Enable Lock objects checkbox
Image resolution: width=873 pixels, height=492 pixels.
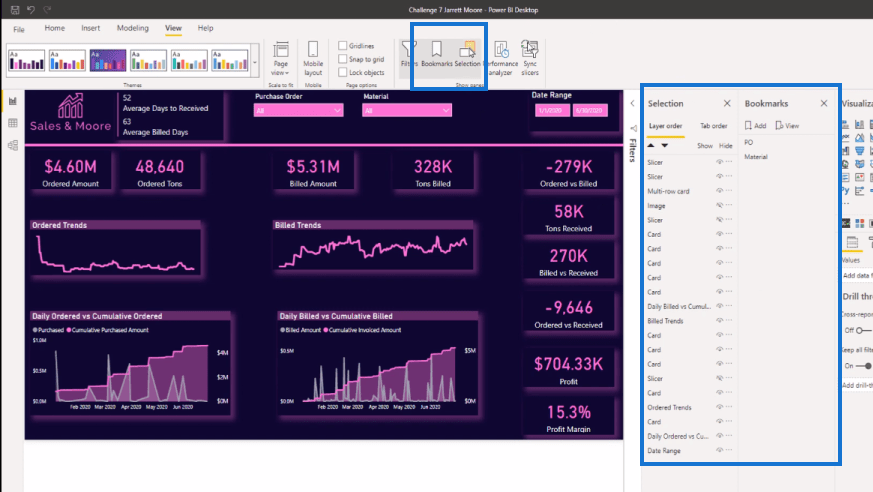[x=343, y=72]
